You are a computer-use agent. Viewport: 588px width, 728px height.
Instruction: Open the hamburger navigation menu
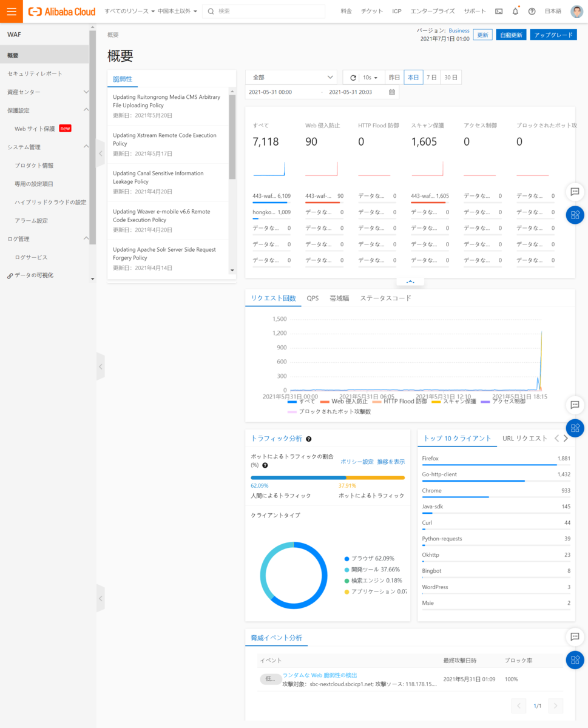(x=12, y=11)
